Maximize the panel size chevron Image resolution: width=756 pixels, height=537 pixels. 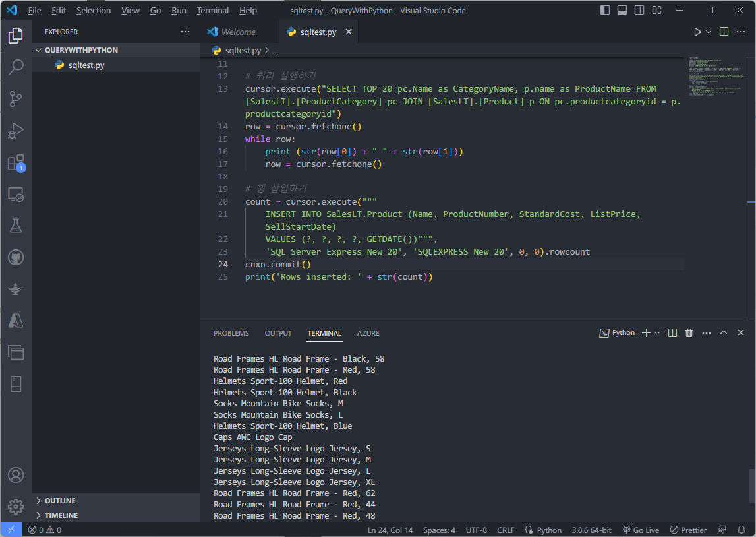tap(724, 332)
